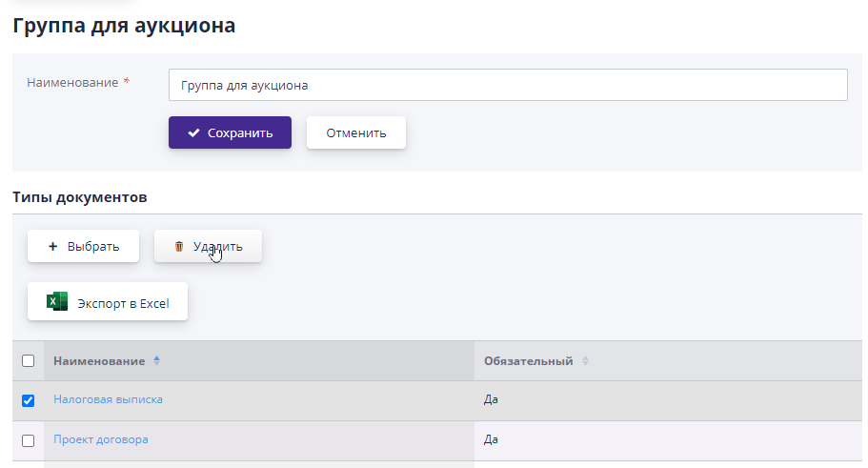The width and height of the screenshot is (868, 468).
Task: Focus the Наименование text input field
Action: click(x=507, y=85)
